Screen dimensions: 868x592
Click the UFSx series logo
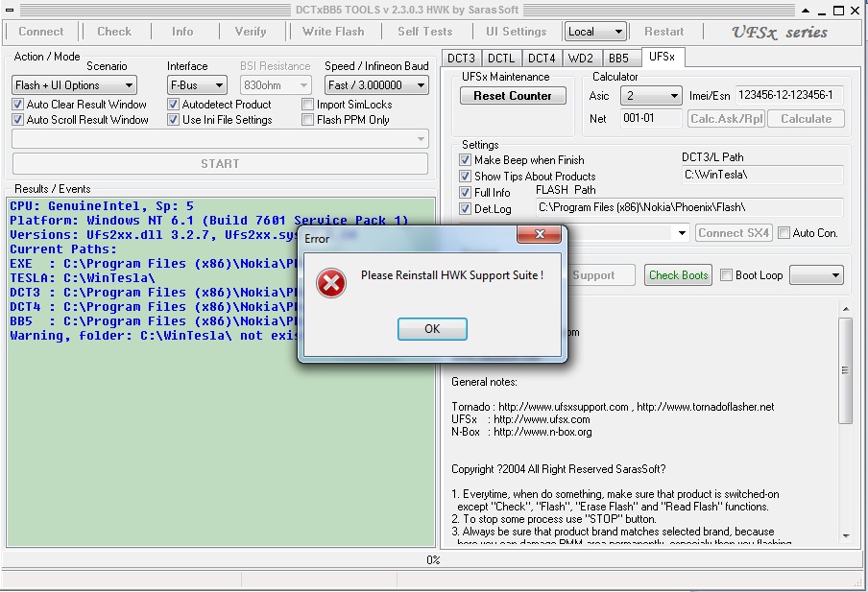pos(780,32)
